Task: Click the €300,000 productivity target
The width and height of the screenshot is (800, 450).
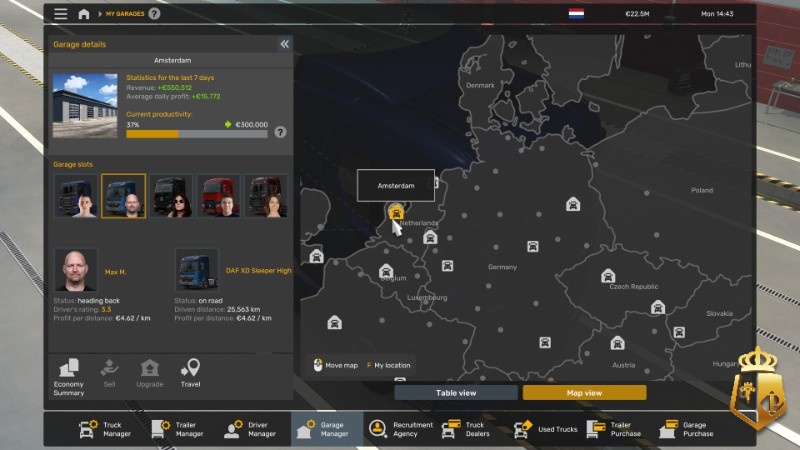Action: tap(252, 124)
